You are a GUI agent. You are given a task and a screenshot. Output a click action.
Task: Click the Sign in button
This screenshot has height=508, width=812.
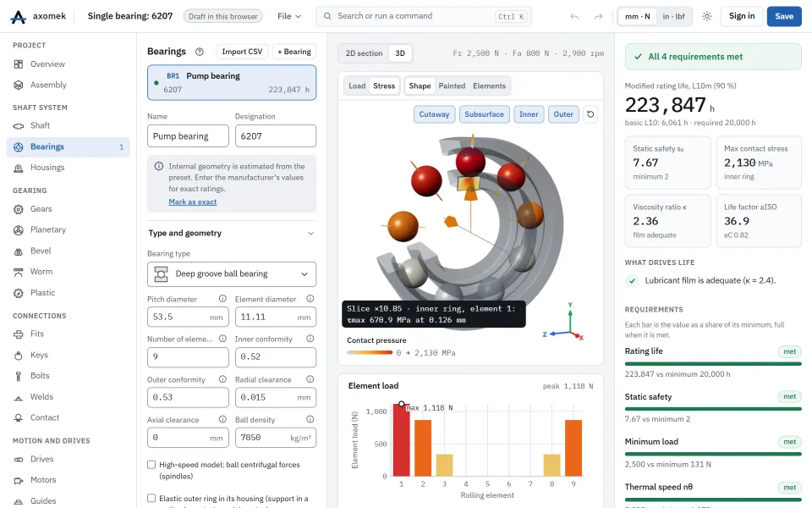742,17
